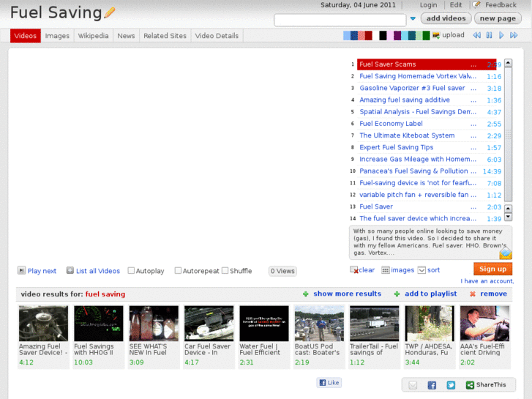Click the images grid icon
The image size is (532, 399).
386,270
